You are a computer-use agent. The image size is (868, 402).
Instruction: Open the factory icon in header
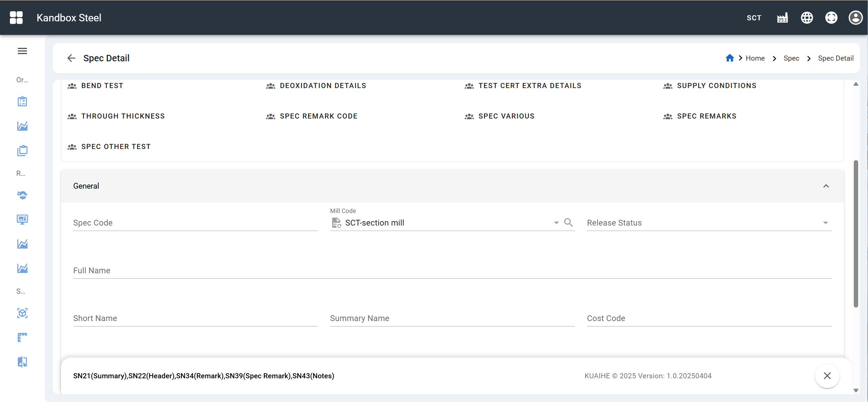pyautogui.click(x=782, y=18)
